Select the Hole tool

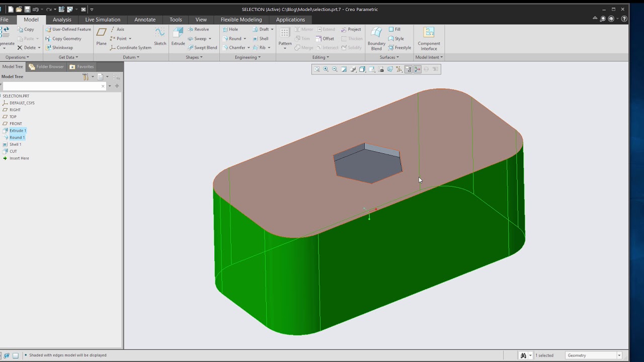[x=230, y=29]
